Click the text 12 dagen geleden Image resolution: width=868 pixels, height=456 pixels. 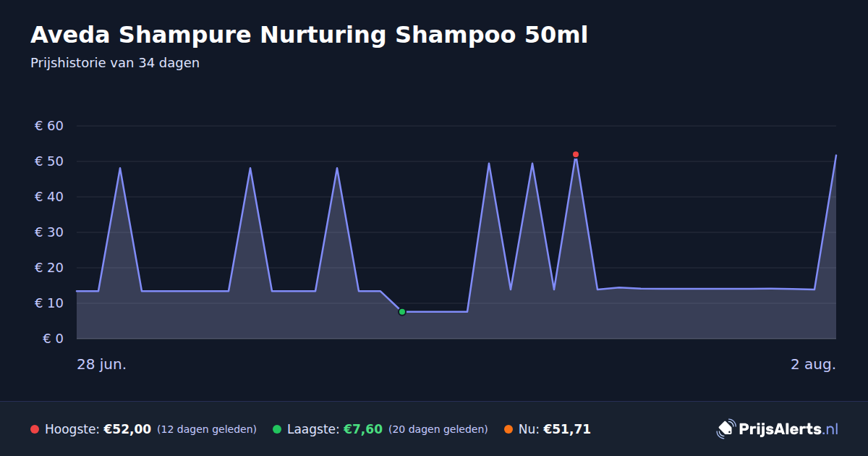click(x=207, y=429)
